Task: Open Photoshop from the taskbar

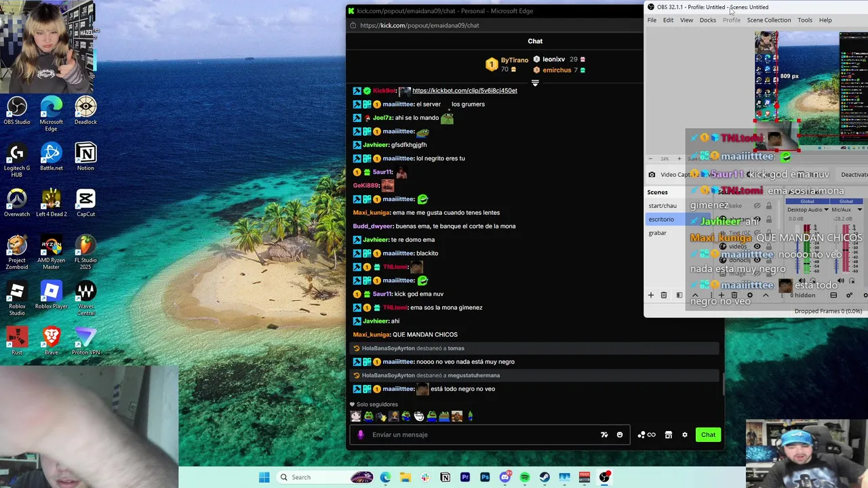Action: pos(485,477)
